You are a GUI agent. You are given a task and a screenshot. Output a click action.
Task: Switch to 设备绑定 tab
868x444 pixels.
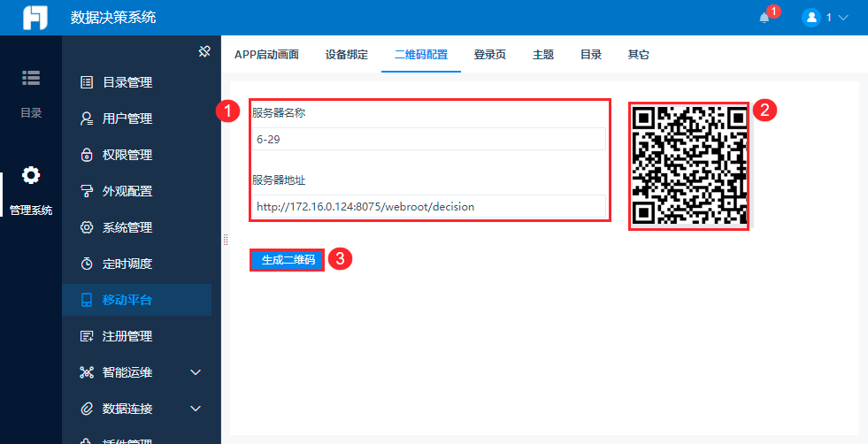tap(347, 54)
